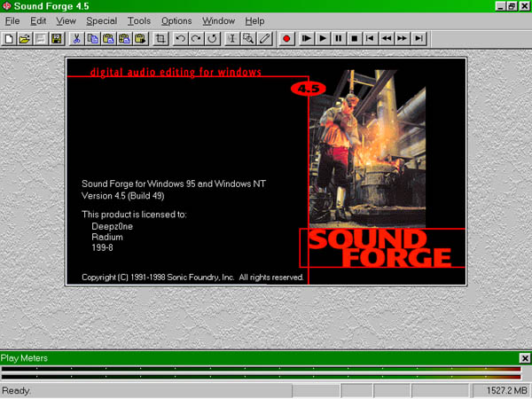Click the 1527.2 MB status field
The width and height of the screenshot is (532, 399).
(502, 391)
